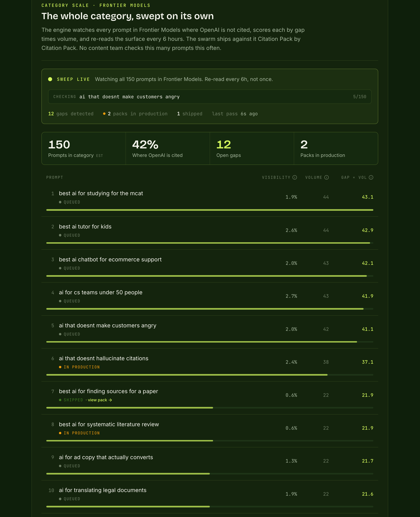Click the Visibility info icon
This screenshot has width=420, height=517.
pos(294,177)
